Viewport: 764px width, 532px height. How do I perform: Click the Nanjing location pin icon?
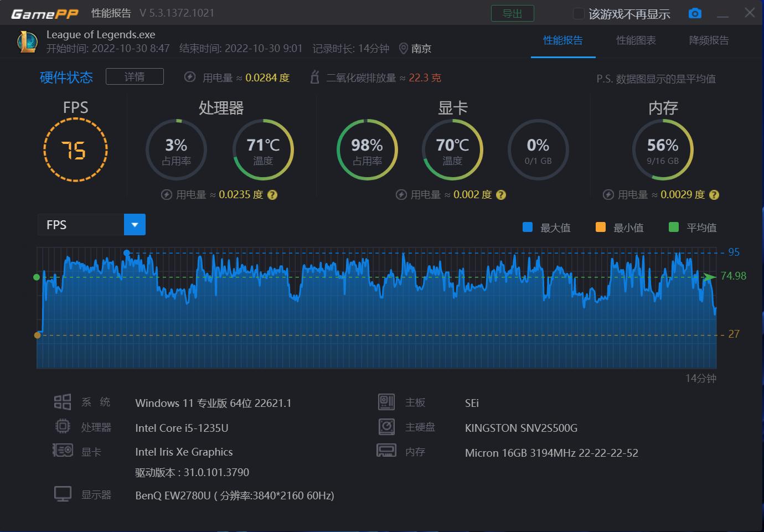coord(403,49)
